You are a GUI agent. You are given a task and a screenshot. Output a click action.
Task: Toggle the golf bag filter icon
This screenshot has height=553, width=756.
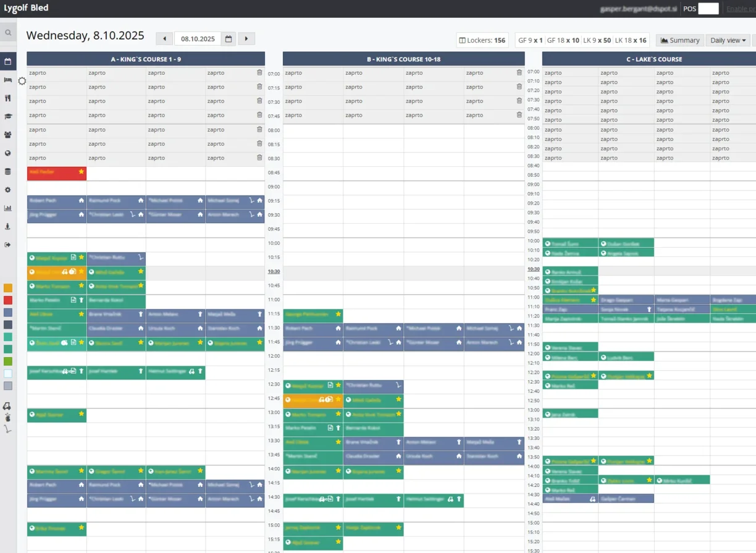click(7, 418)
